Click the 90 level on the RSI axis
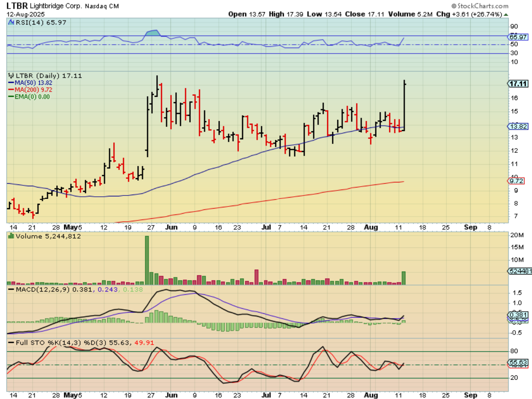Image resolution: width=532 pixels, height=399 pixels. 515,26
